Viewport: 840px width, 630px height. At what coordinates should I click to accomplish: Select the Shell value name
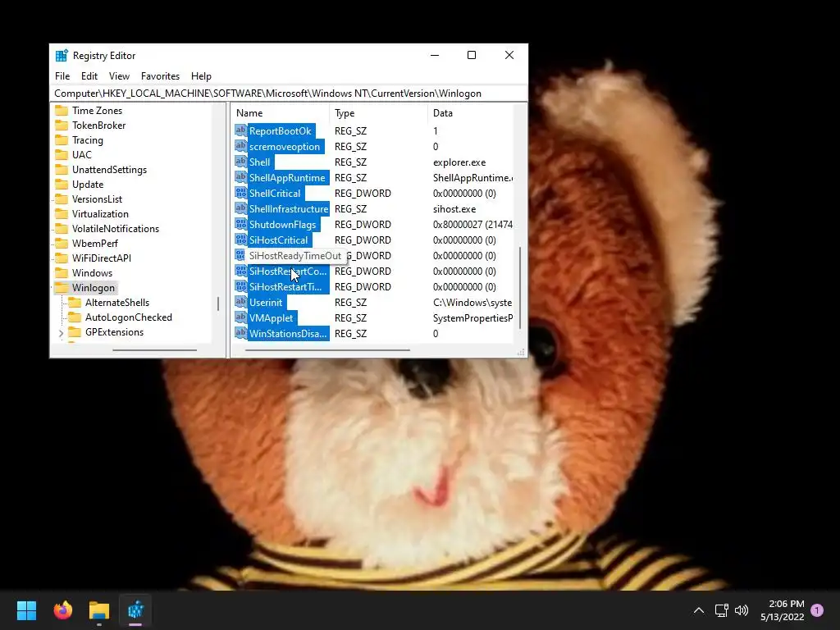259,162
